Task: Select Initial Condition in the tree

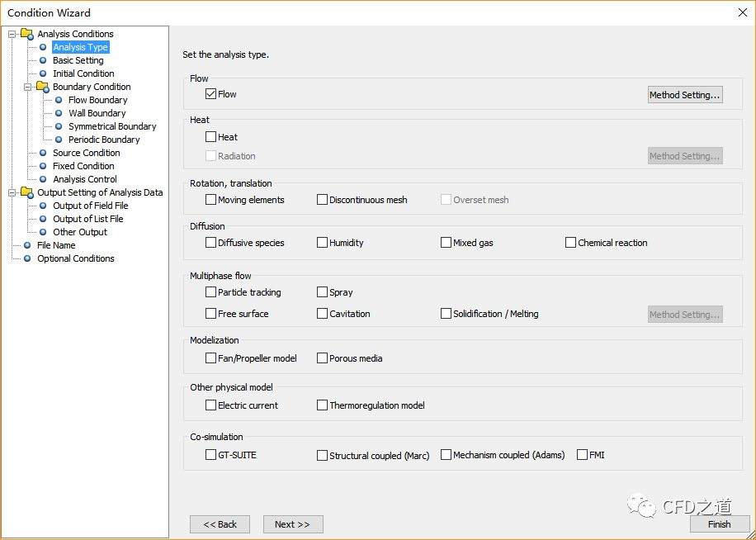Action: [83, 73]
